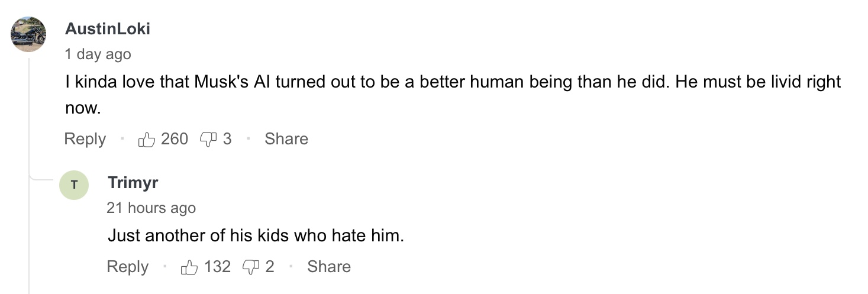Open the '1 day ago' timestamp permalink
Image resolution: width=868 pixels, height=294 pixels.
98,54
